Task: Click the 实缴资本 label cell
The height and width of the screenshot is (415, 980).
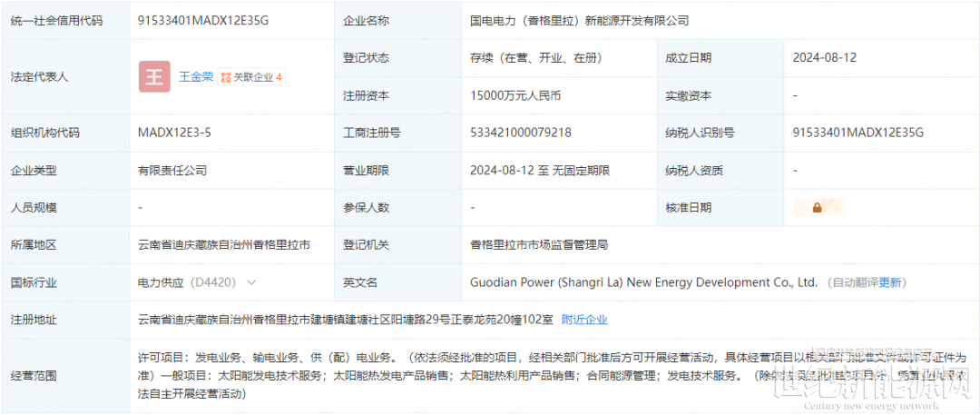Action: [x=720, y=95]
